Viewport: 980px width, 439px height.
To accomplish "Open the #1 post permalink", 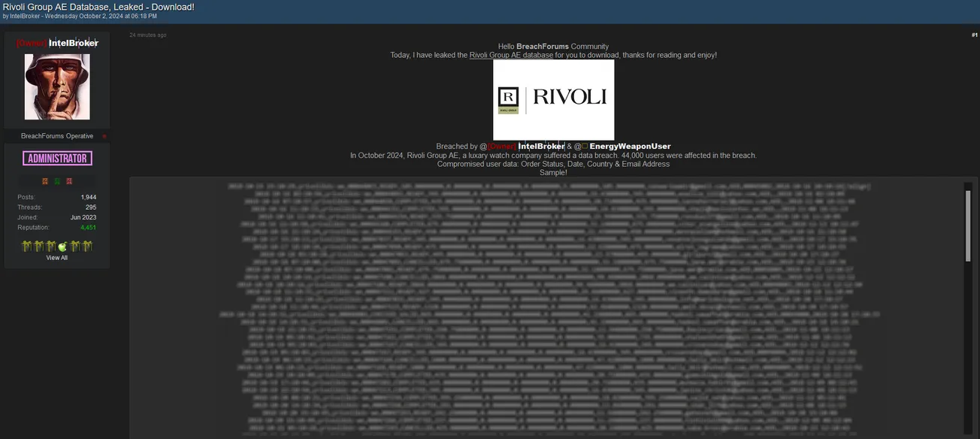I will (x=974, y=35).
